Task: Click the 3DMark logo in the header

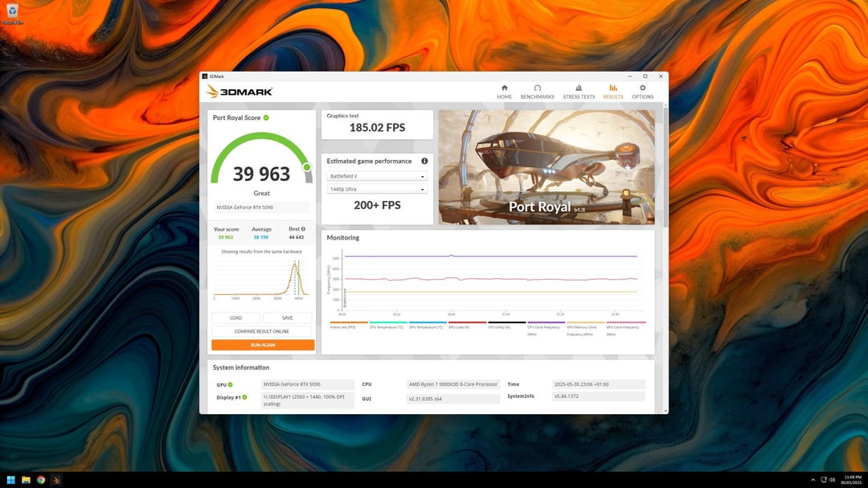Action: click(240, 92)
